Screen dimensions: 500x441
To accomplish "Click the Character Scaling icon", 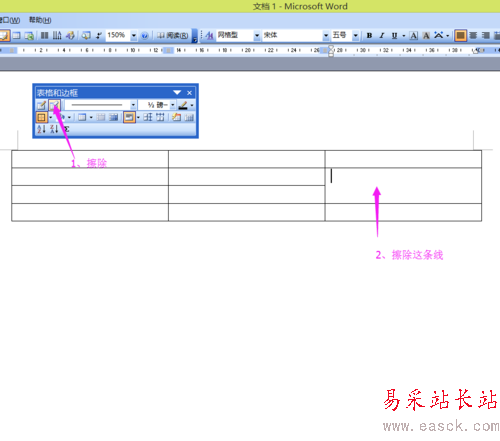I will pyautogui.click(x=439, y=35).
